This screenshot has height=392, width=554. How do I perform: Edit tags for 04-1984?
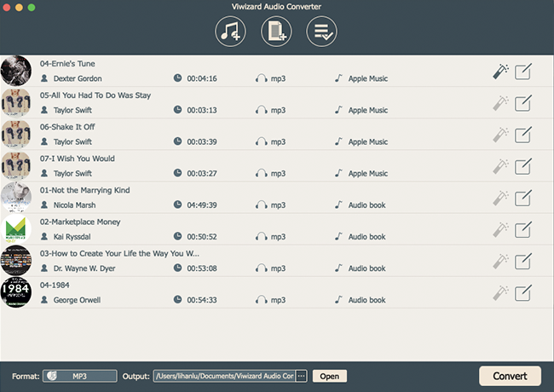(523, 293)
